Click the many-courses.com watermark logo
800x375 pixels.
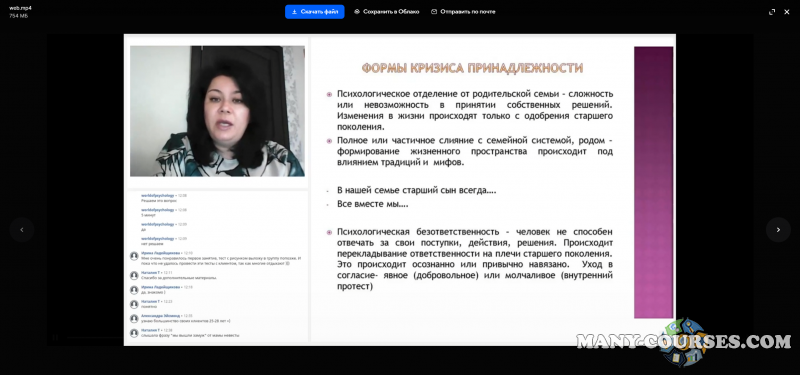684,341
